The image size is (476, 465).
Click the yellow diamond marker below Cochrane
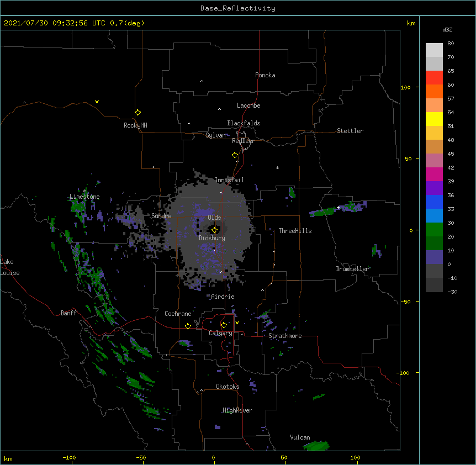(188, 326)
